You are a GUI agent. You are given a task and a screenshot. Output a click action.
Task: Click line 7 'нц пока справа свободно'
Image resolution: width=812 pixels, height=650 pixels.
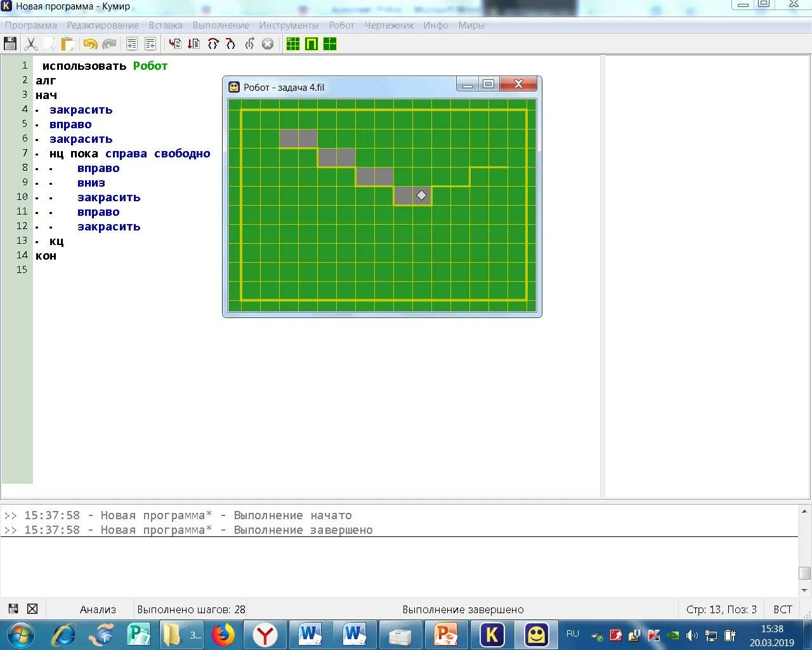[129, 154]
